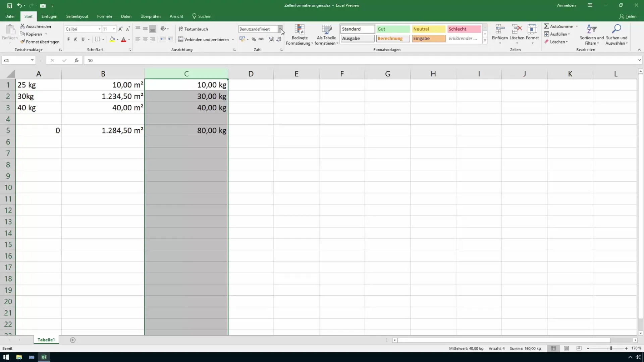644x362 pixels.
Task: Click Ausgabe Formatvorlagen button
Action: coord(357,39)
